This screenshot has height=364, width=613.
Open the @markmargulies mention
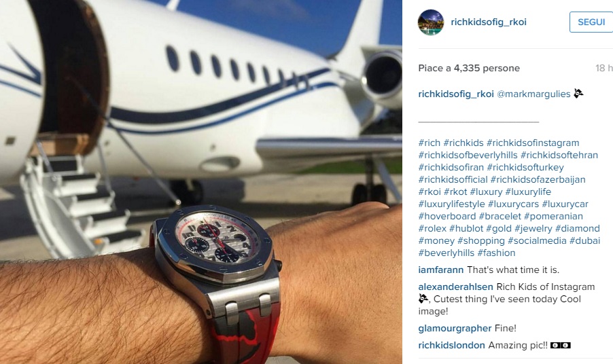pos(533,94)
